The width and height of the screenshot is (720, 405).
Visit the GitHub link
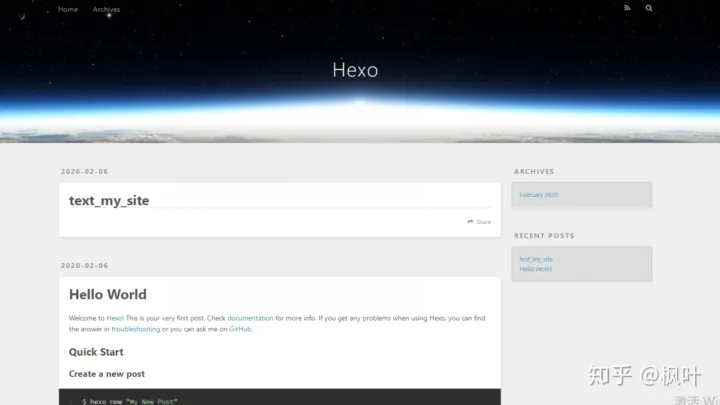click(240, 329)
